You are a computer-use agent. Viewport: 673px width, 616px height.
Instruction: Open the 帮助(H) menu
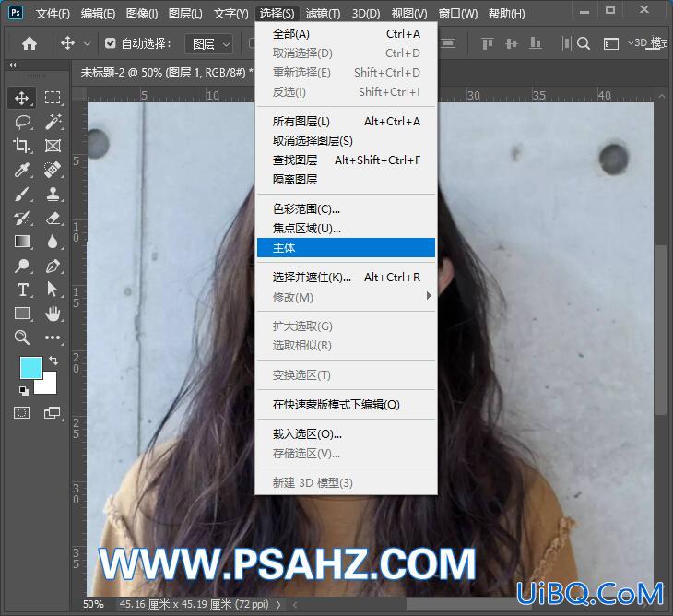click(x=506, y=14)
